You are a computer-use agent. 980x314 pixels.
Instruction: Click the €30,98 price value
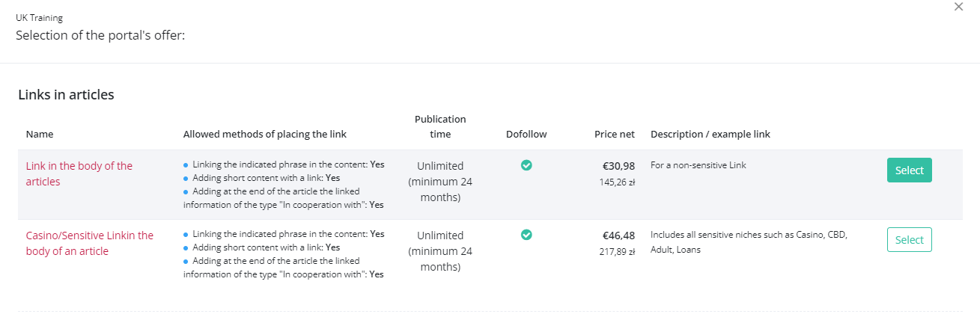618,166
